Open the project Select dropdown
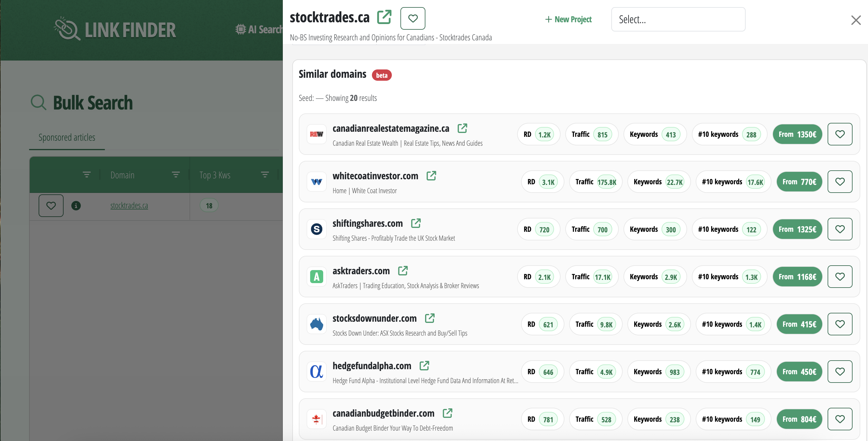The width and height of the screenshot is (868, 441). pyautogui.click(x=678, y=20)
